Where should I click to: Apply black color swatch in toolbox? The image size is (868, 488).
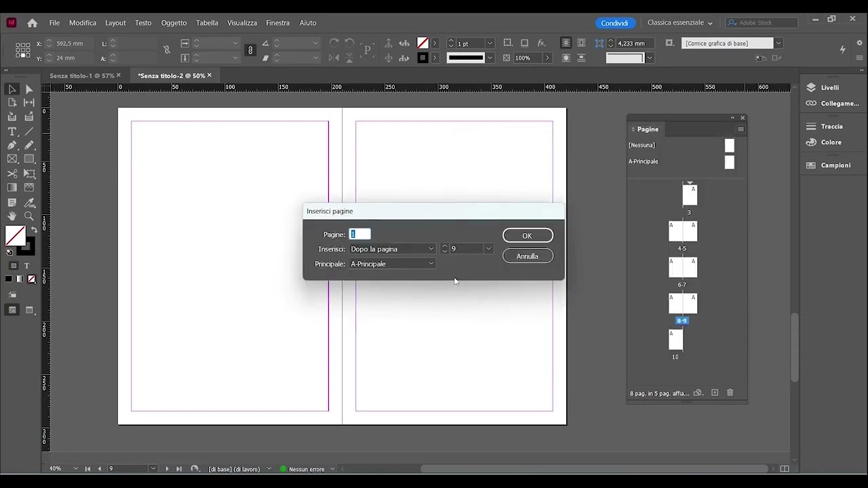click(x=8, y=279)
